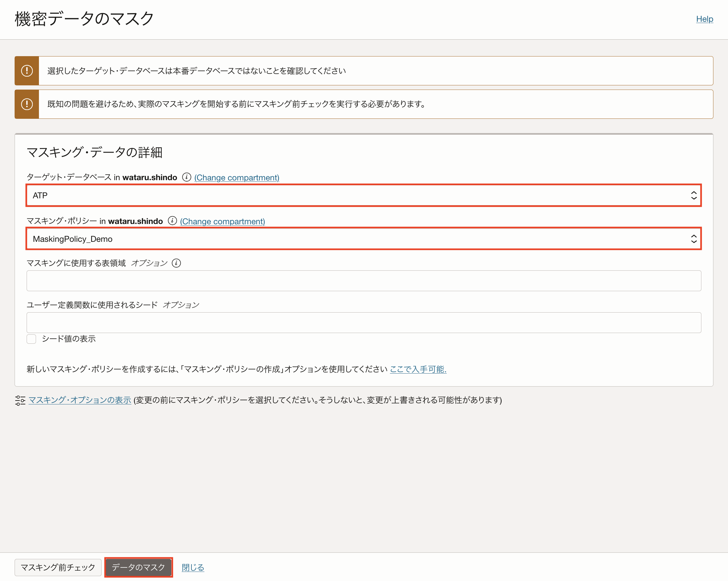Click Change compartment for the masking policy
Image resolution: width=728 pixels, height=581 pixels.
222,221
